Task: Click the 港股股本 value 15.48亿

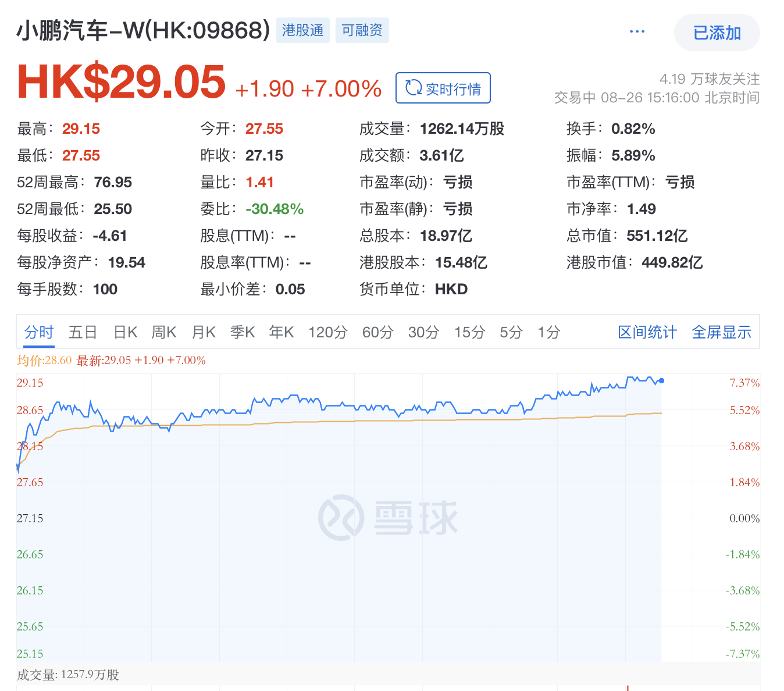Action: coord(461,262)
